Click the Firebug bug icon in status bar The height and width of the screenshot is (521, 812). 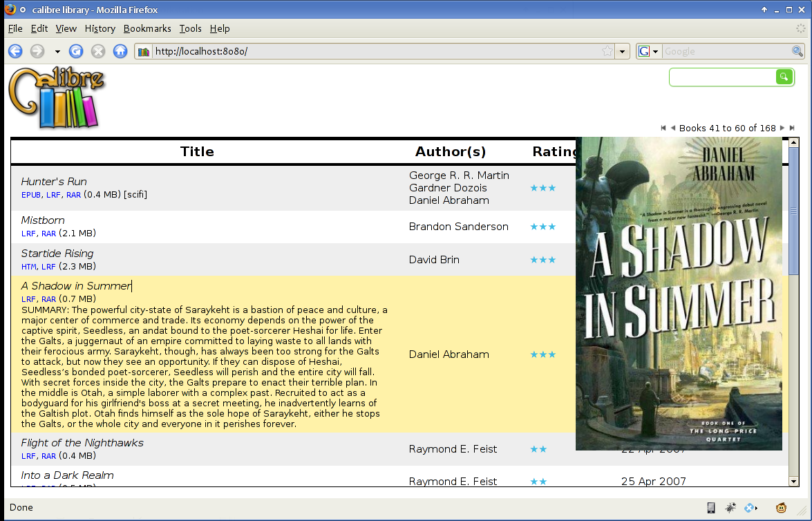pos(730,508)
